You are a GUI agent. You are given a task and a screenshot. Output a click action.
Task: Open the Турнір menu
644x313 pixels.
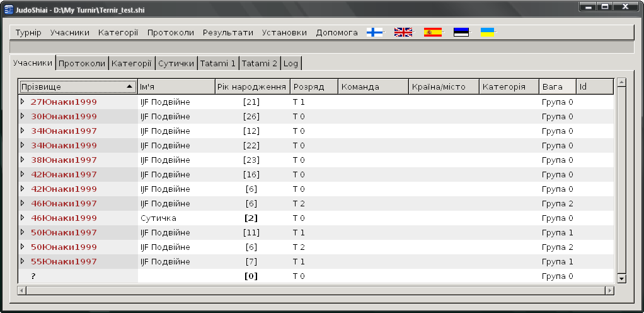[28, 33]
